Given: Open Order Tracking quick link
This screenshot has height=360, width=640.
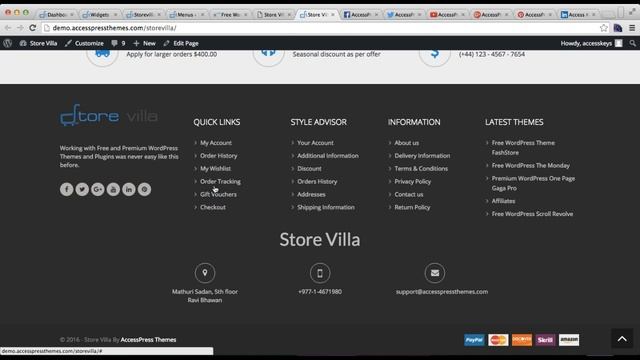Looking at the screenshot, I should click(220, 181).
